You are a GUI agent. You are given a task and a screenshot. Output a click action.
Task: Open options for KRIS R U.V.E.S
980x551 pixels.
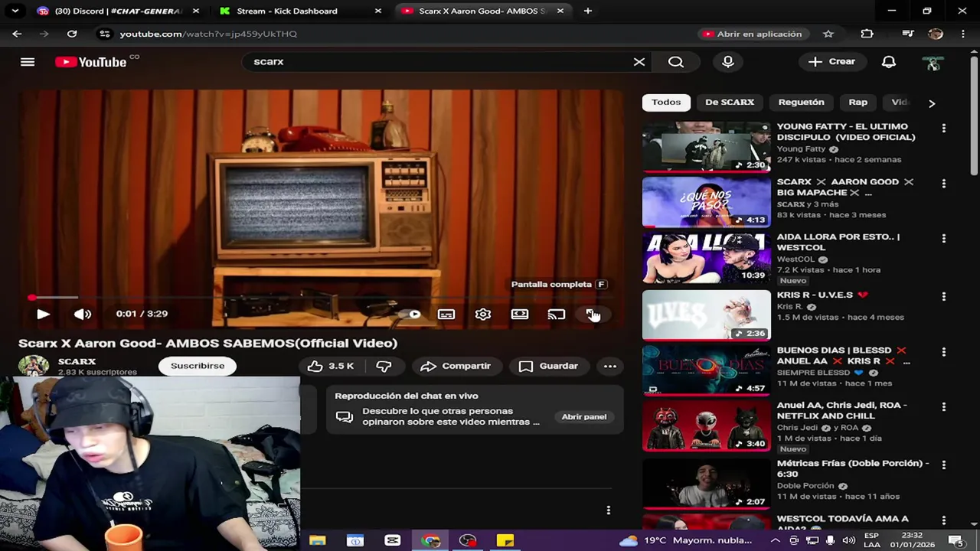pos(944,297)
